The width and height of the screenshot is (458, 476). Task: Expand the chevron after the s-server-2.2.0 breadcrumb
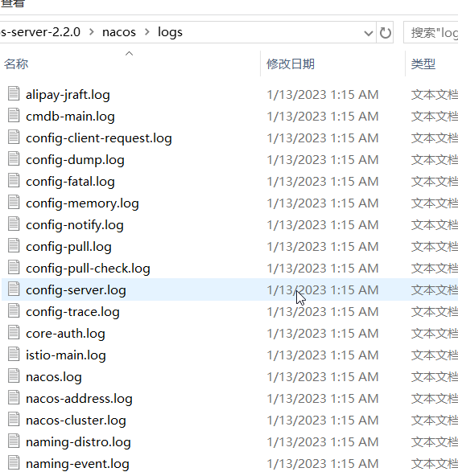pos(92,32)
